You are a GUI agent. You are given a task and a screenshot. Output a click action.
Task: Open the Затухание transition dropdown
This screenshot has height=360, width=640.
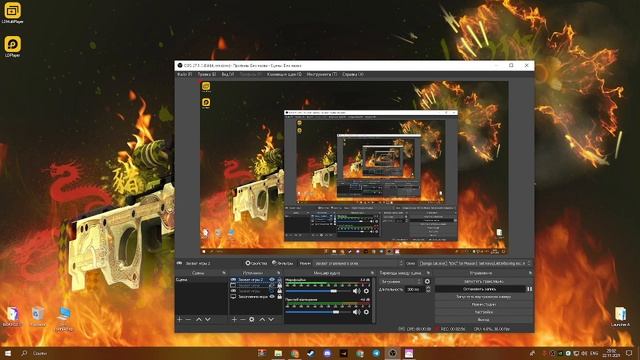[400, 281]
